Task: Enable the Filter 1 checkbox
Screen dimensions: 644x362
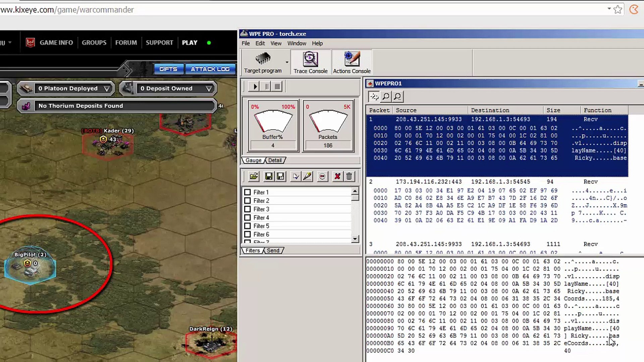Action: click(x=248, y=192)
